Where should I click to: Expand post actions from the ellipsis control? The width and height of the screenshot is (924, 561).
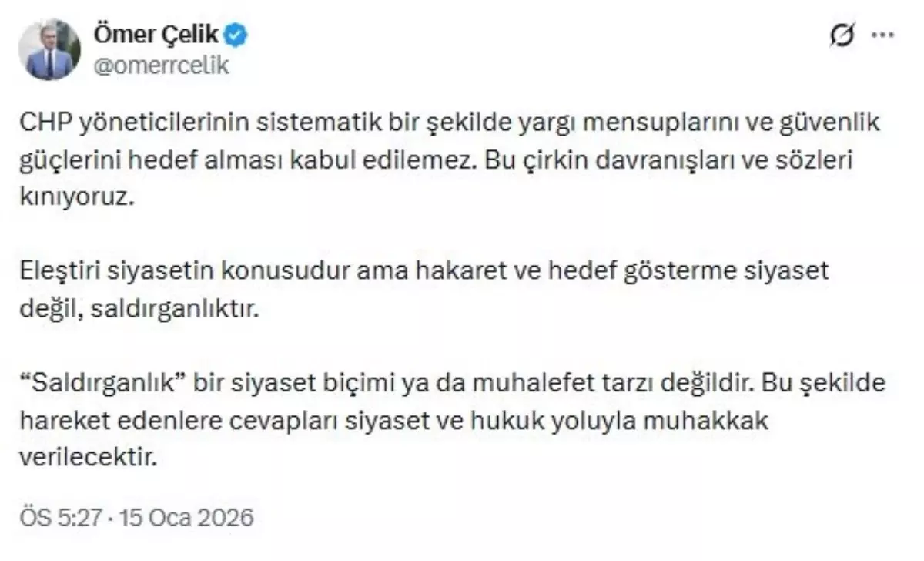[x=882, y=32]
